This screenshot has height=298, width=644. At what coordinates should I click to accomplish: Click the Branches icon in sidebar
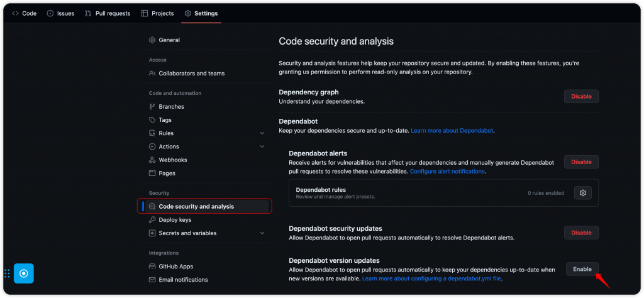[x=152, y=107]
